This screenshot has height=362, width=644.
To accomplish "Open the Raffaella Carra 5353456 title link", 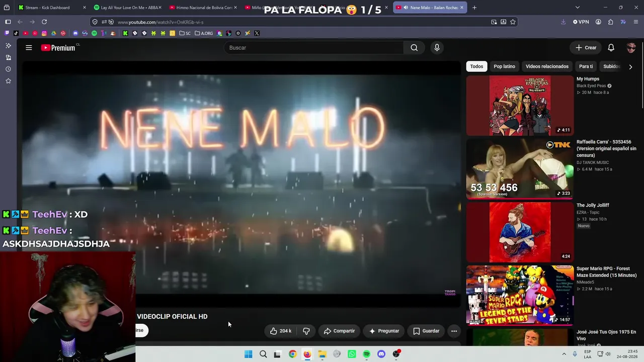I will pyautogui.click(x=606, y=149).
